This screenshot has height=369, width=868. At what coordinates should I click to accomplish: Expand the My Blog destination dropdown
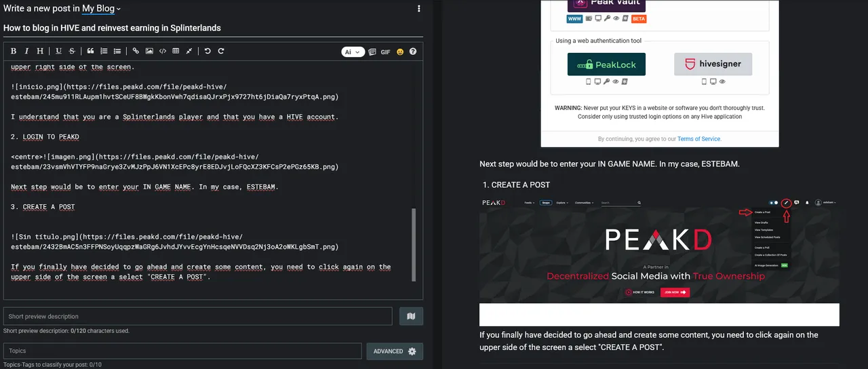tap(102, 9)
